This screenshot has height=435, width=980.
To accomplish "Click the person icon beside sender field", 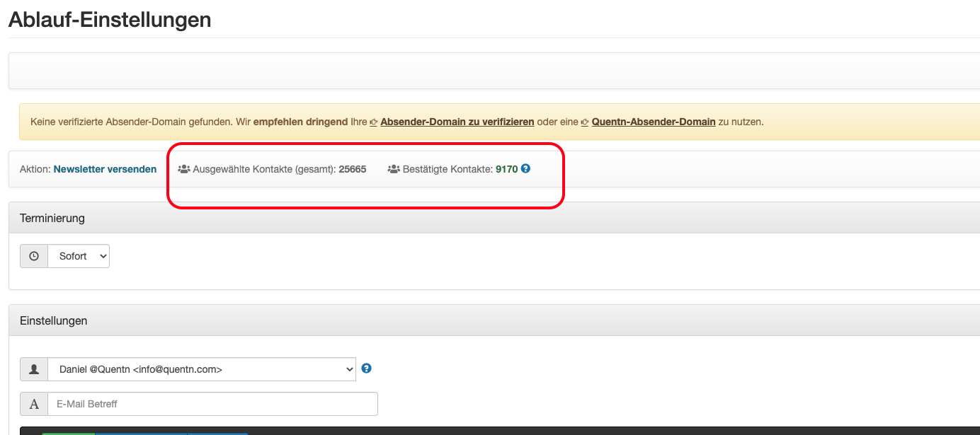I will coord(34,369).
